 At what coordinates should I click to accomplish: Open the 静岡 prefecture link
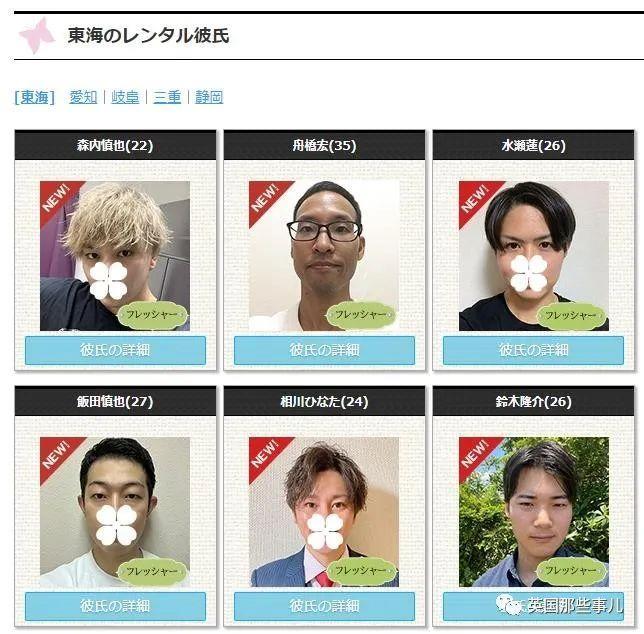click(209, 97)
